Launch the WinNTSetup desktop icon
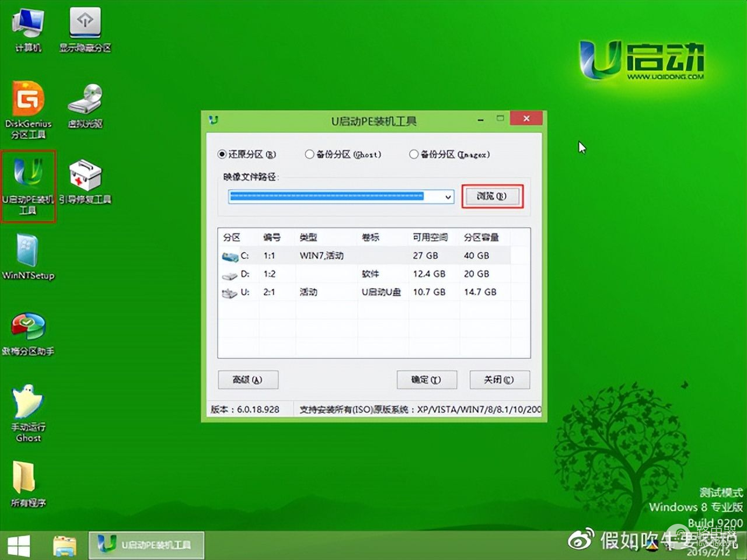Screen dimensions: 747x560 (28, 258)
